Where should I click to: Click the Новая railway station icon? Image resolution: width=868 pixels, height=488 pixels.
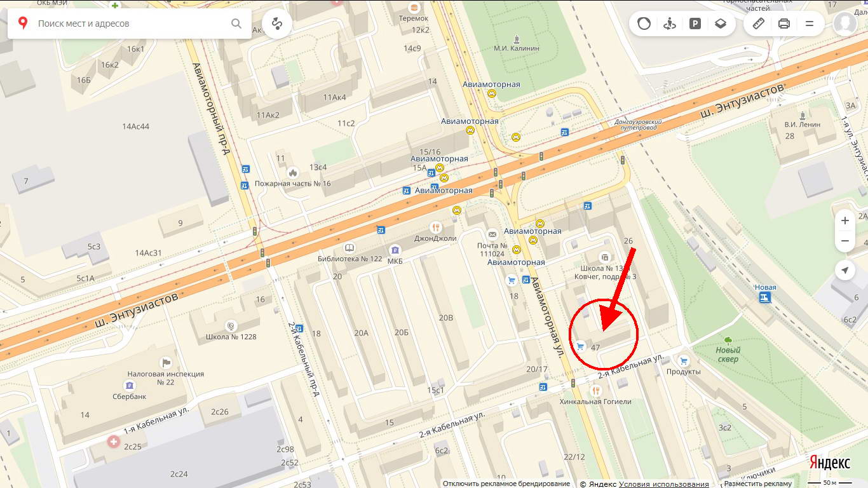click(765, 297)
